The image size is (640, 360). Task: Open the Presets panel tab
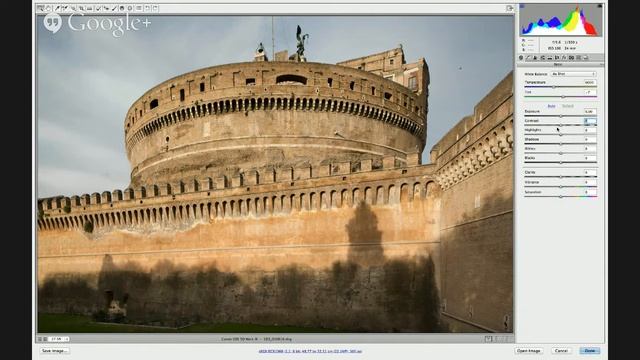tap(578, 58)
